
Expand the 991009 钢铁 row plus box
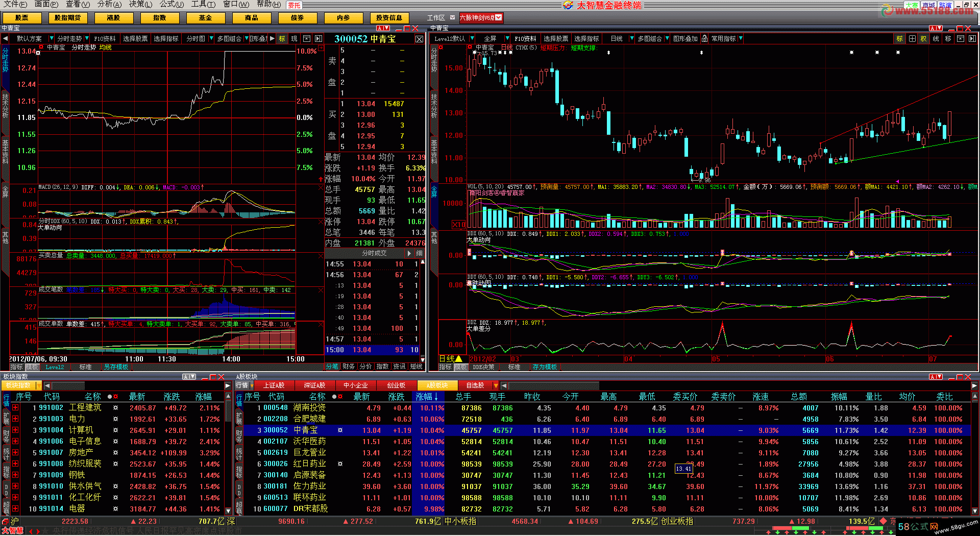(15, 475)
